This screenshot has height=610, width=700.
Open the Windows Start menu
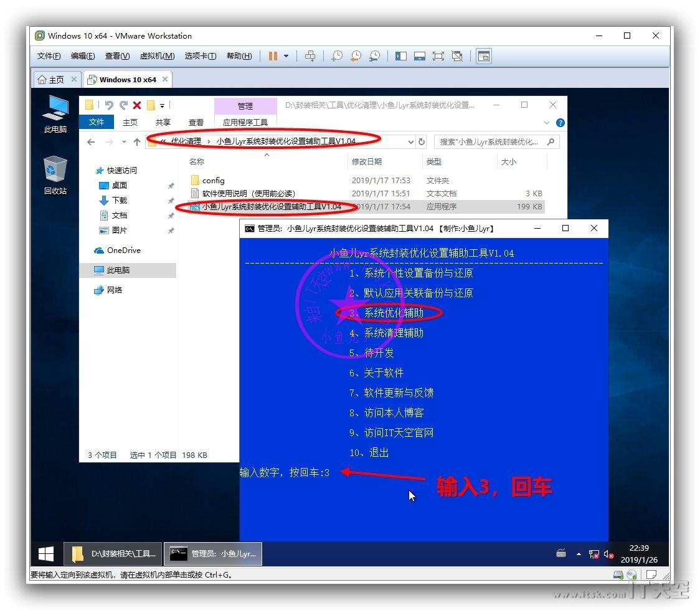pyautogui.click(x=46, y=554)
